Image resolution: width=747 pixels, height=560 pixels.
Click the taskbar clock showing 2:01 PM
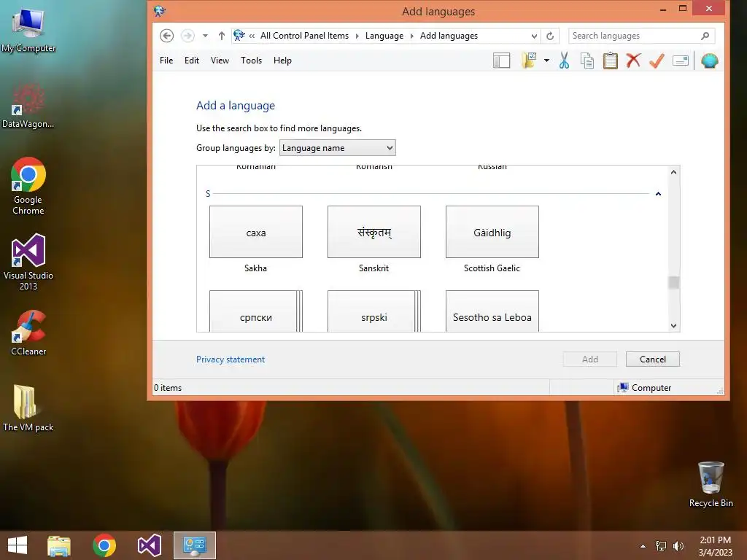(x=715, y=546)
